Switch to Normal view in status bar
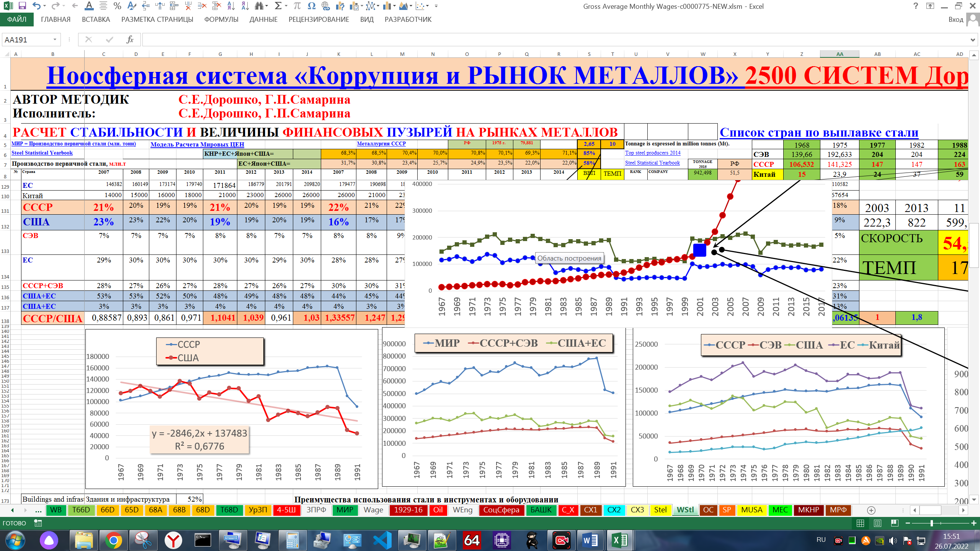The width and height of the screenshot is (980, 551). pyautogui.click(x=860, y=523)
